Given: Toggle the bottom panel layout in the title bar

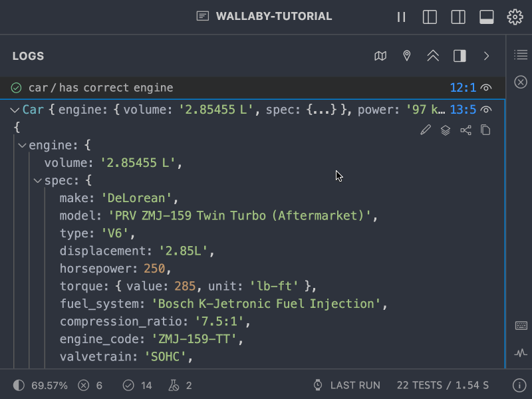Looking at the screenshot, I should (487, 17).
